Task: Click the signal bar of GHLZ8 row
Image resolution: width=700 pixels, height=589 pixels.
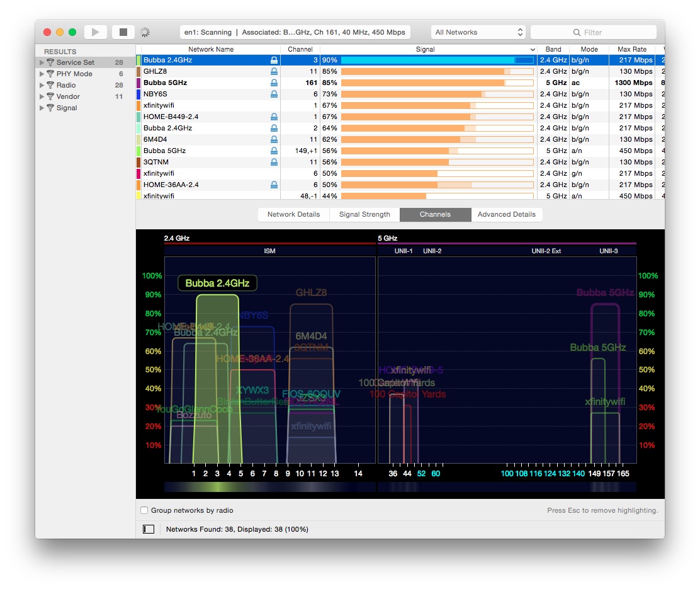Action: [x=437, y=72]
